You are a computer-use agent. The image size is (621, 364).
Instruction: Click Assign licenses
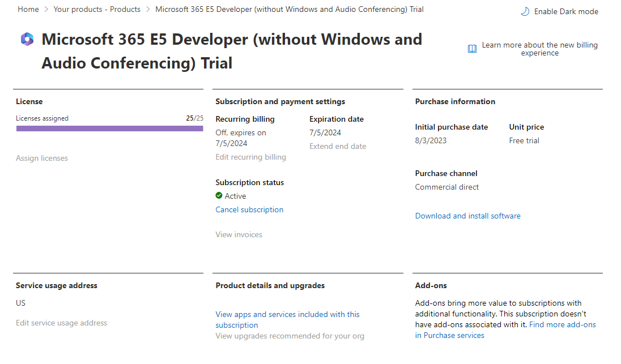(x=42, y=159)
